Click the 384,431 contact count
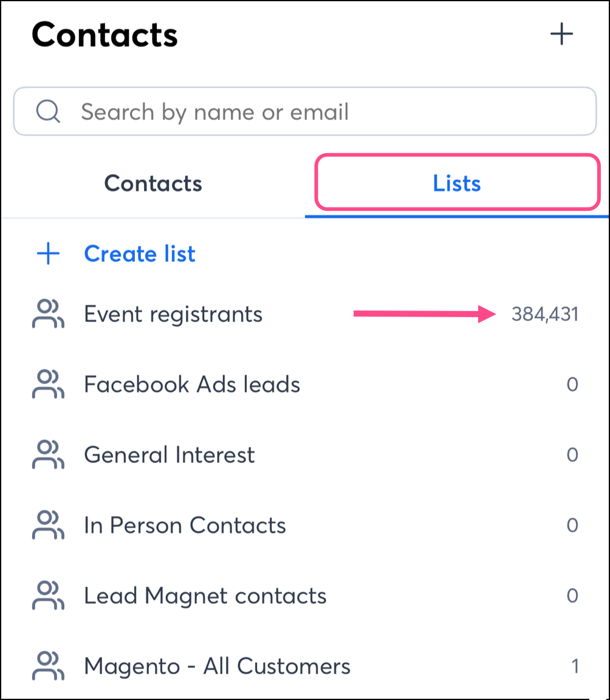This screenshot has height=700, width=610. click(x=545, y=314)
